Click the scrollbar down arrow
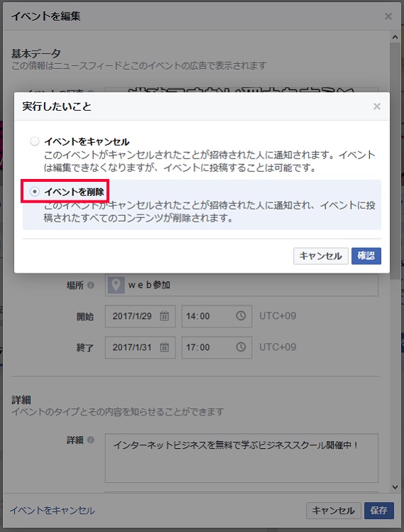Viewport: 404px width, 532px height. pyautogui.click(x=395, y=487)
